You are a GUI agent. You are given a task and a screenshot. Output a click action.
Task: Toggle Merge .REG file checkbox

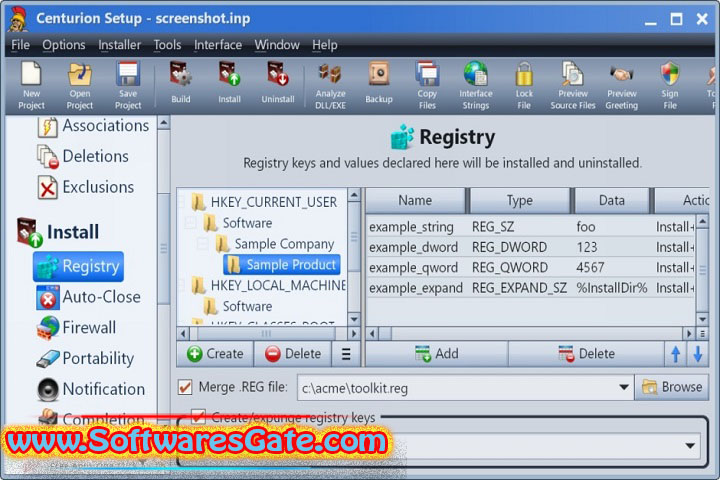click(x=185, y=387)
